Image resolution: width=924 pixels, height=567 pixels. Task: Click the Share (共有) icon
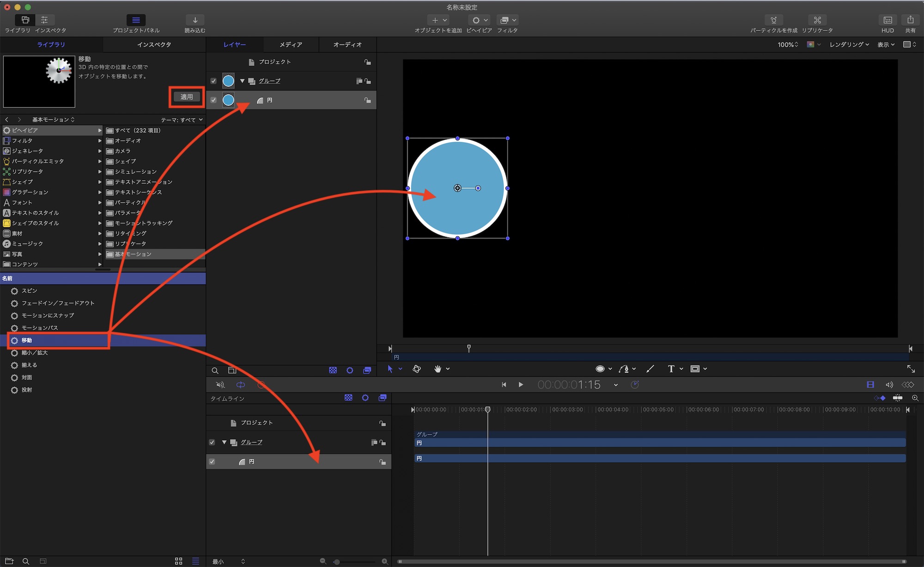tap(910, 20)
